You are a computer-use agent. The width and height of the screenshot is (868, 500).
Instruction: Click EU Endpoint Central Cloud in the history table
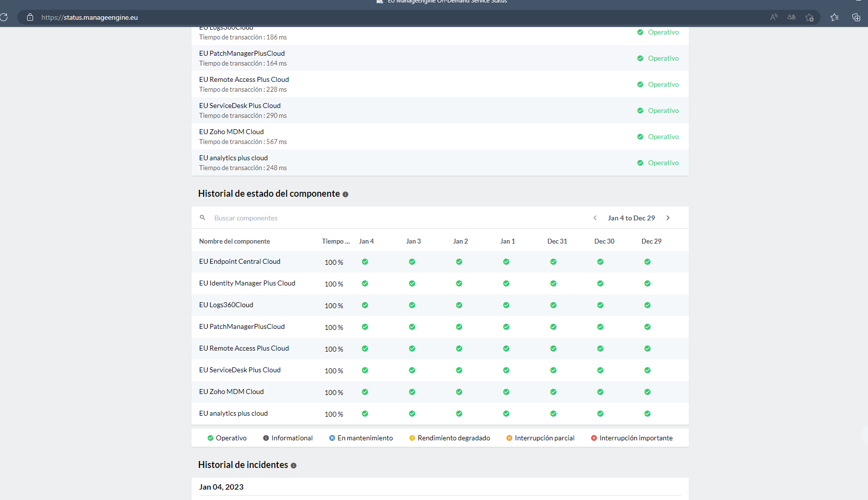pyautogui.click(x=240, y=261)
